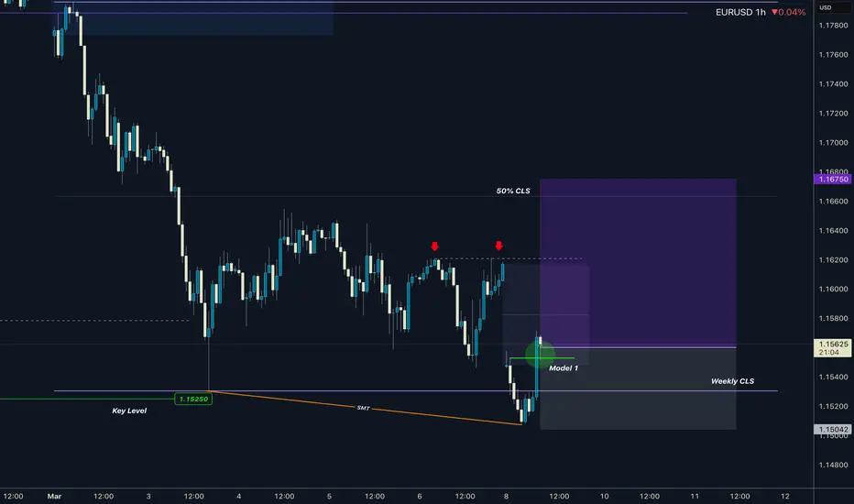Viewport: 854px width, 504px height.
Task: Click the Mar label on time axis
Action: [x=54, y=497]
